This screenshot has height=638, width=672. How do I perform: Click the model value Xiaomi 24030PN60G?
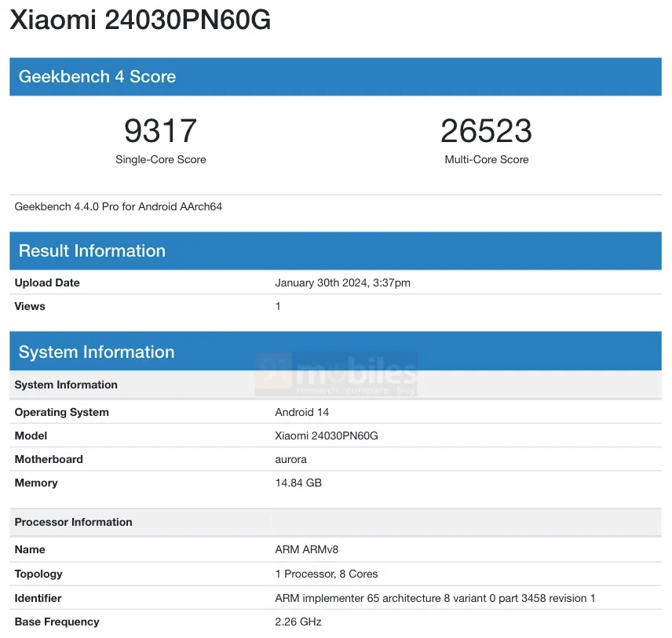pos(327,436)
